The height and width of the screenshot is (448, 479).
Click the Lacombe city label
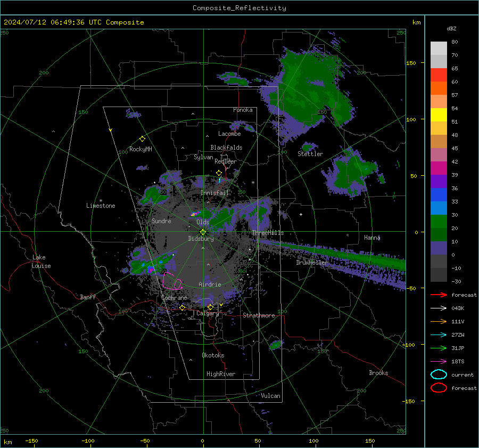point(229,134)
